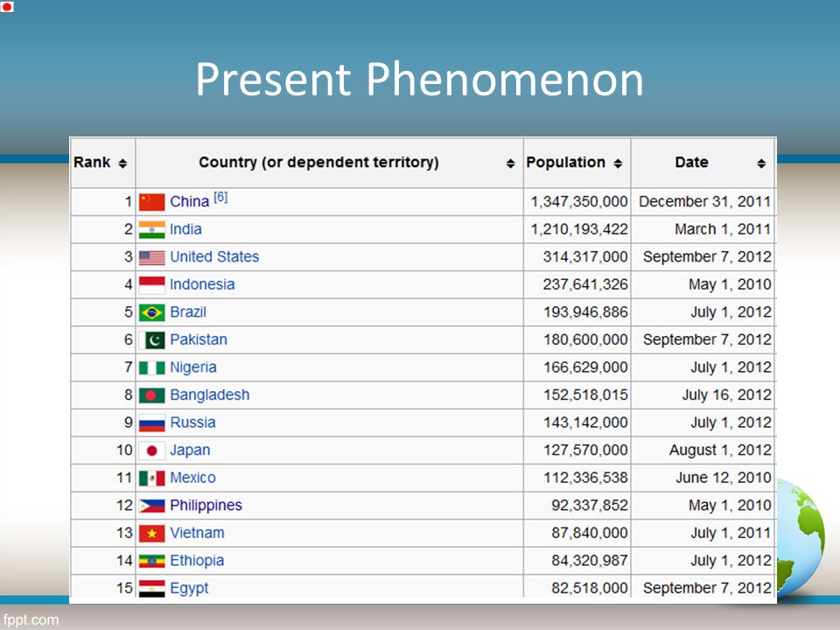The width and height of the screenshot is (840, 630).
Task: Open China footnote reference [6]
Action: [x=220, y=198]
